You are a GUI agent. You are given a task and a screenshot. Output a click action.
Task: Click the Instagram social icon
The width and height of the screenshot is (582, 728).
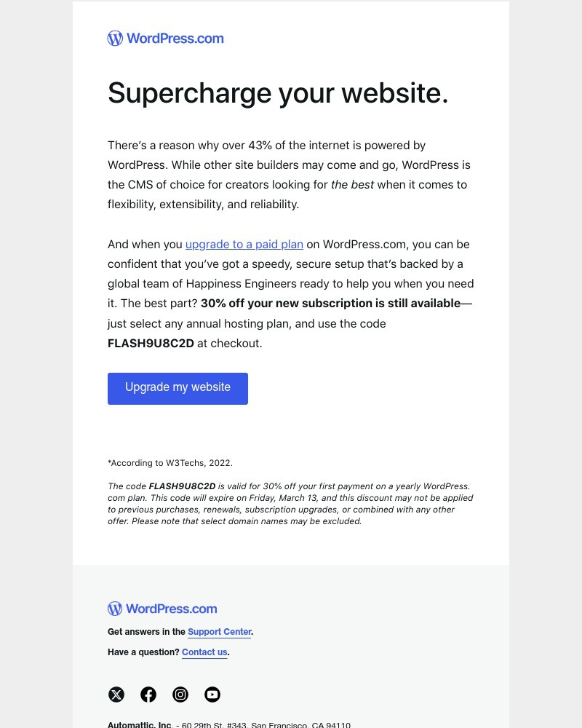click(x=180, y=695)
